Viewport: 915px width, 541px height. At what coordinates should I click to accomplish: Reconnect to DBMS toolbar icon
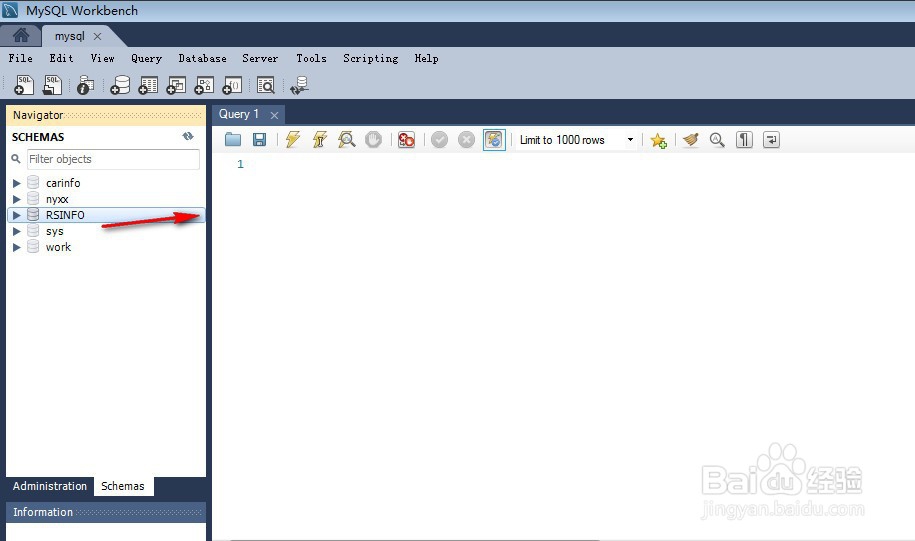point(299,85)
